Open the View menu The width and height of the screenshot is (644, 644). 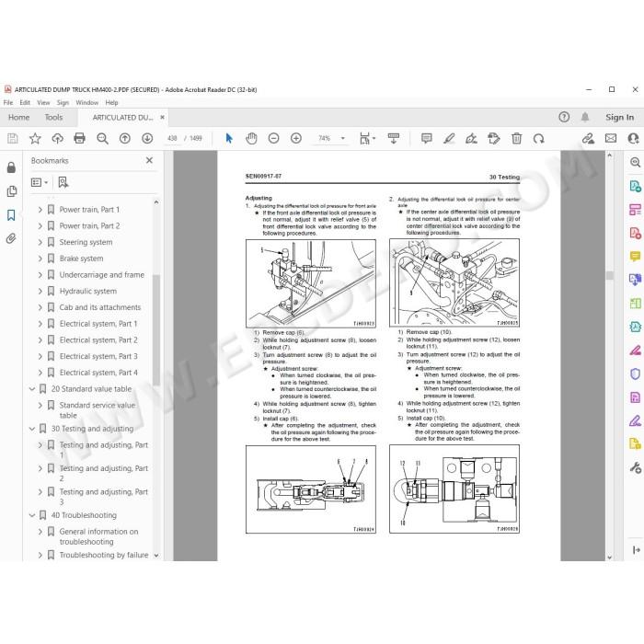(43, 103)
